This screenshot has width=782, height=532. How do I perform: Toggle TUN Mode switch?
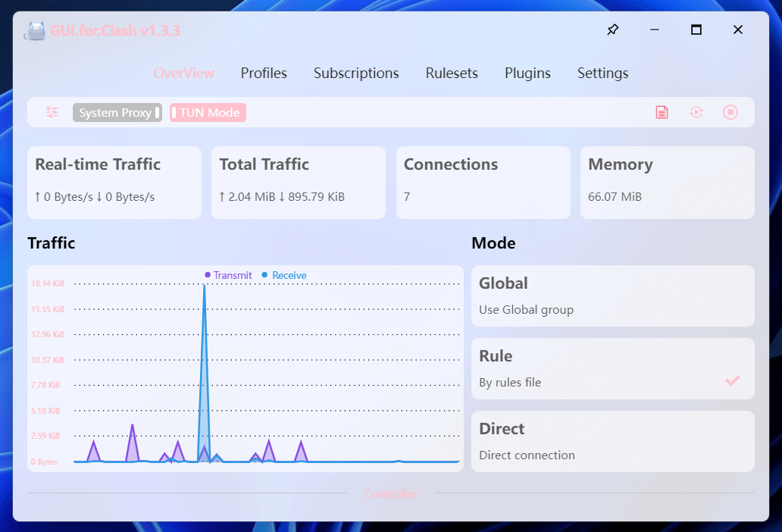pyautogui.click(x=208, y=113)
